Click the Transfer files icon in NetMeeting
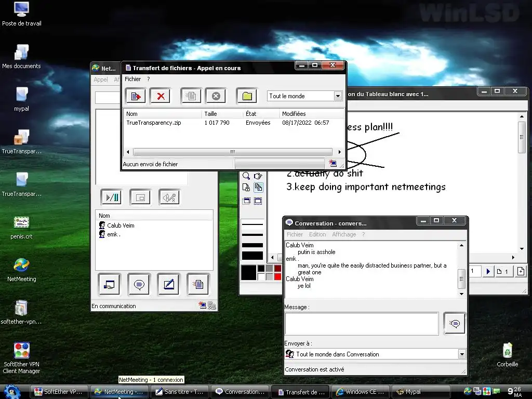 (198, 284)
